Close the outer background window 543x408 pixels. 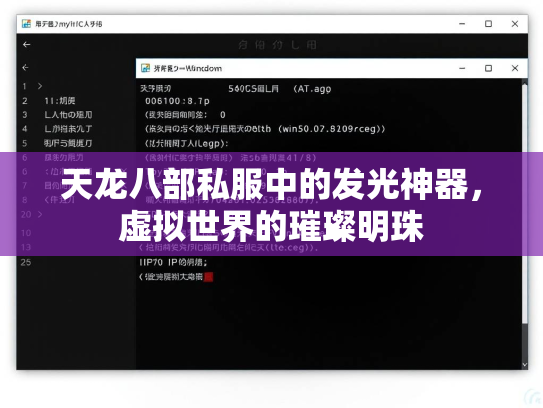pos(515,24)
